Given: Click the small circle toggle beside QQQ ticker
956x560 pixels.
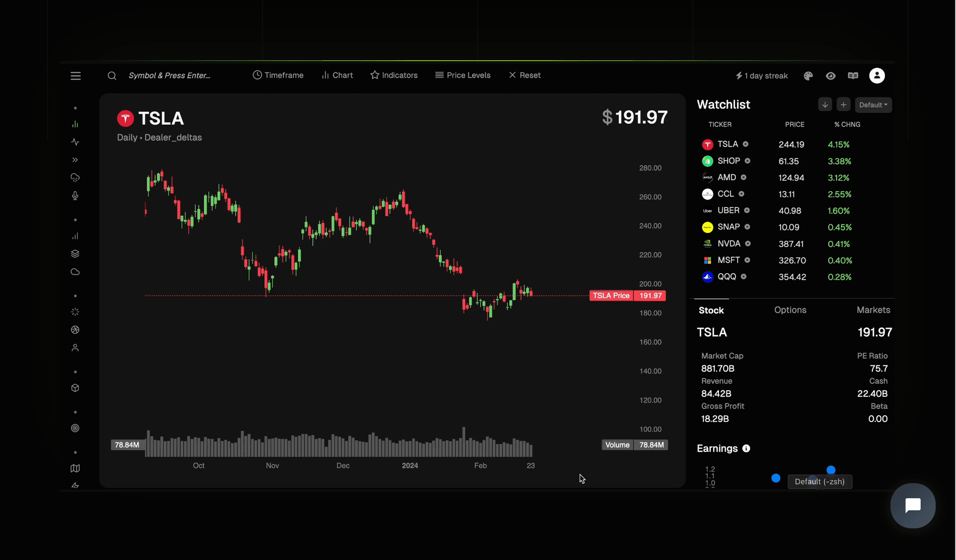Looking at the screenshot, I should coord(743,276).
